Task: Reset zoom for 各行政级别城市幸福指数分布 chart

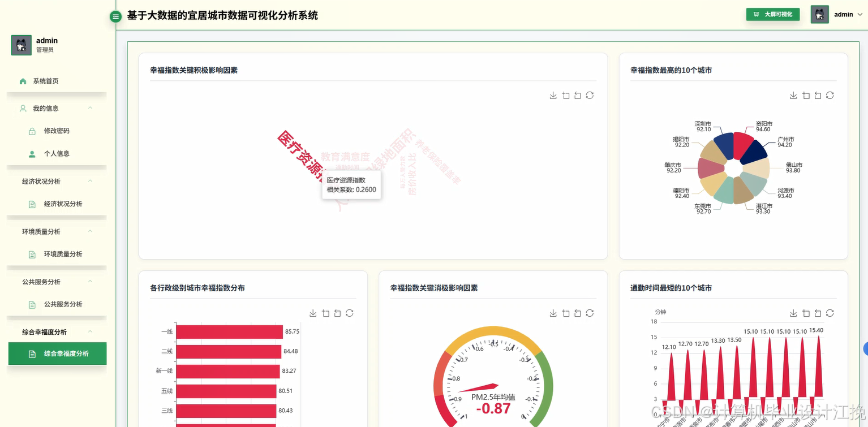Action: 337,313
